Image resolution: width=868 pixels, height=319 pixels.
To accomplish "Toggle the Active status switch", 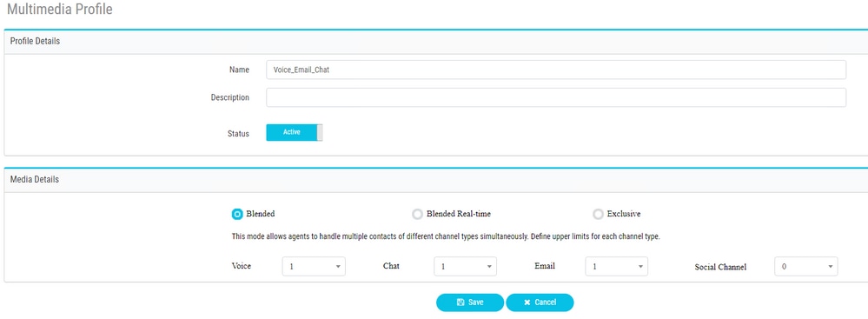I will click(294, 132).
